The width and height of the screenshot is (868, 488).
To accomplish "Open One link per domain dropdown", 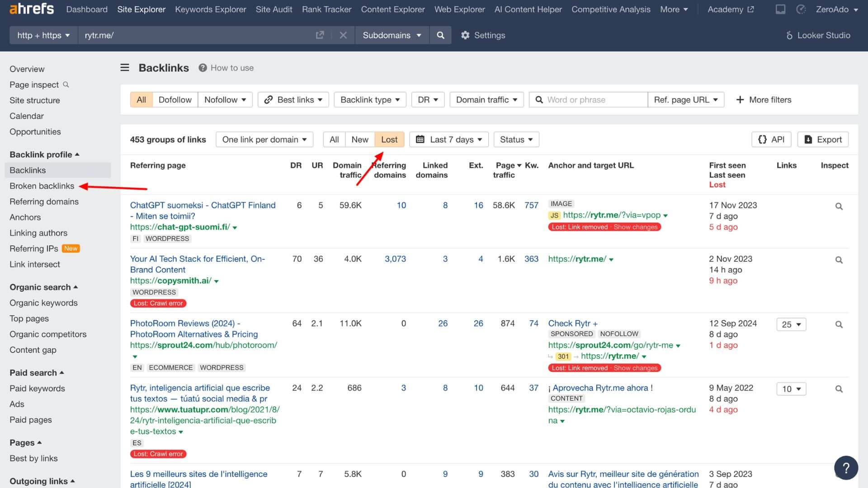I will (x=264, y=140).
